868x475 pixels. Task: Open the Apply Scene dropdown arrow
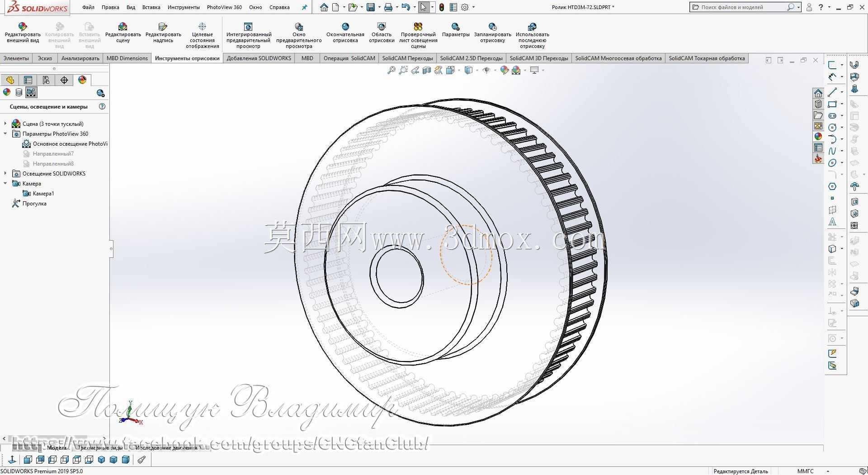(x=525, y=70)
